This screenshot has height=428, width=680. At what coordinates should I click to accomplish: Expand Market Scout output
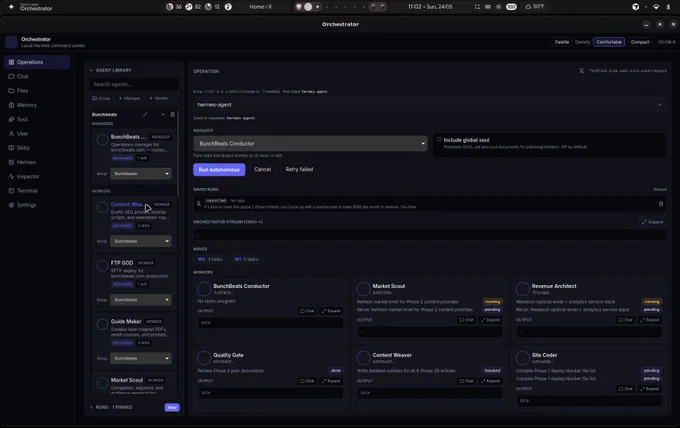tap(490, 320)
